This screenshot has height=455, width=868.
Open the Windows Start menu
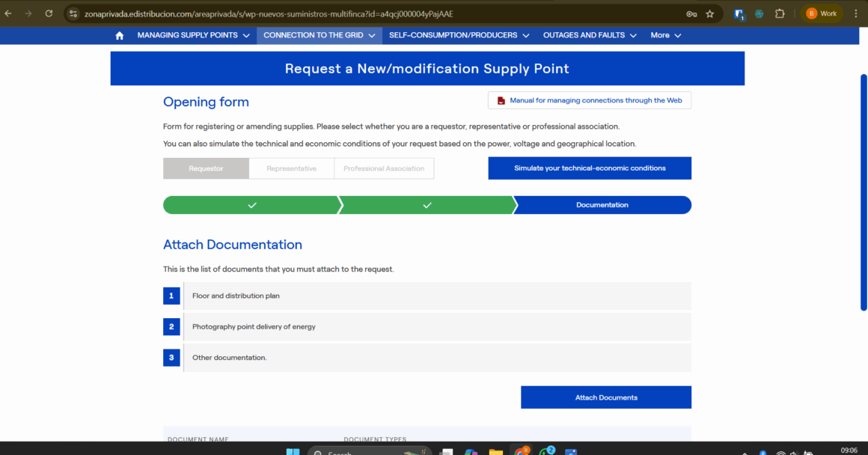coord(293,452)
